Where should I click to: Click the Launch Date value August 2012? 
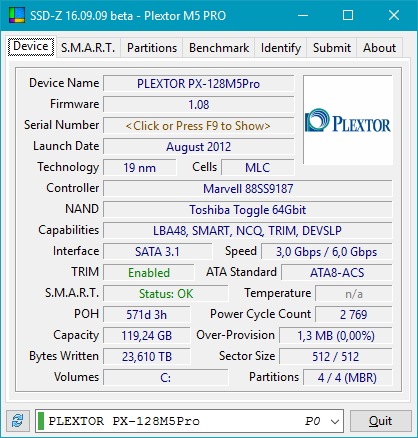pyautogui.click(x=198, y=147)
